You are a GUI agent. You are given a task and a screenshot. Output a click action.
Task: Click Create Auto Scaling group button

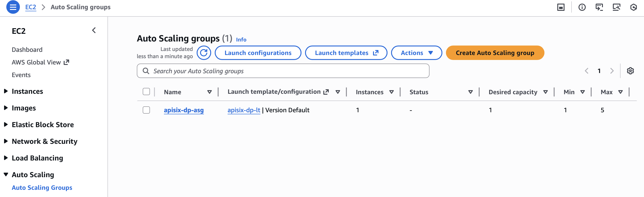point(495,53)
